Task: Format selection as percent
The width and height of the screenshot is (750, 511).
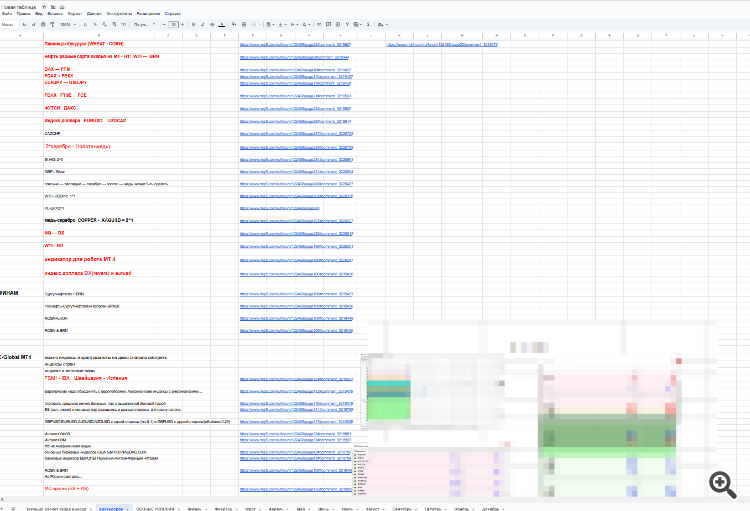Action: (95, 24)
